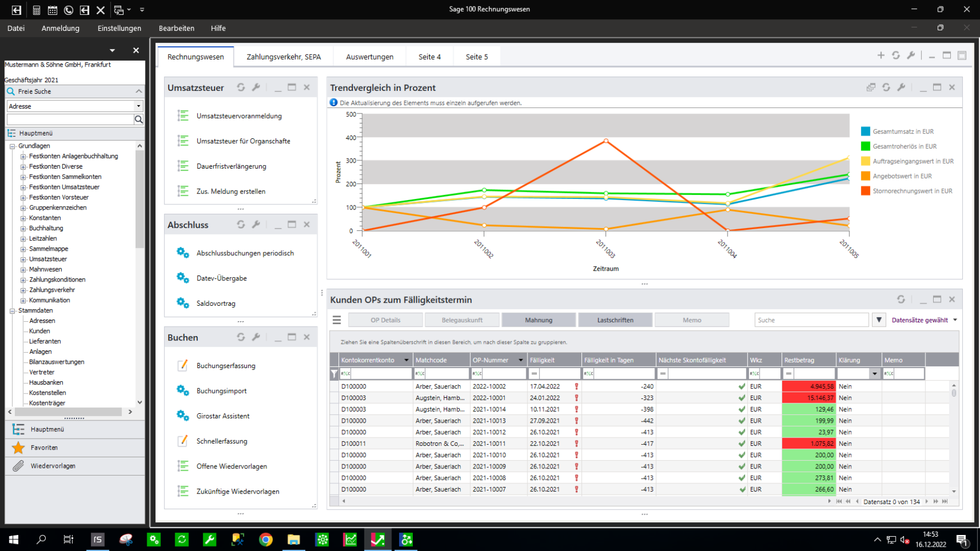Switch to the Auswertungen tab
The image size is (980, 551).
369,57
